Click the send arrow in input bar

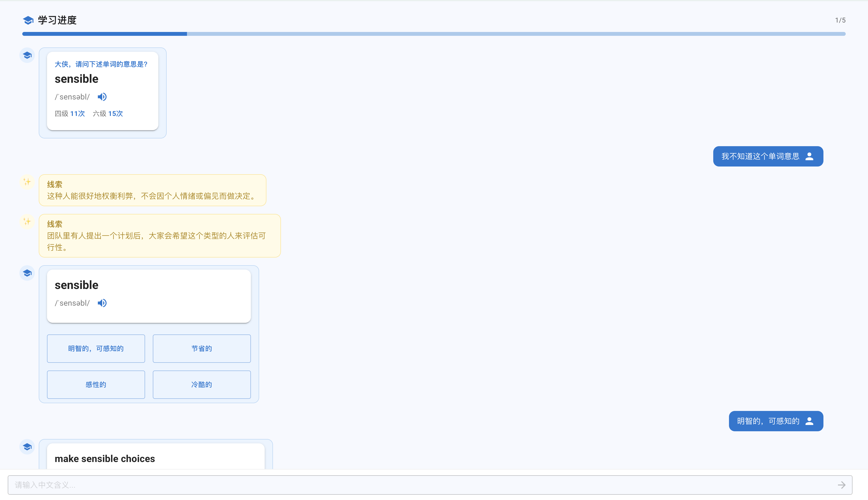click(x=841, y=485)
